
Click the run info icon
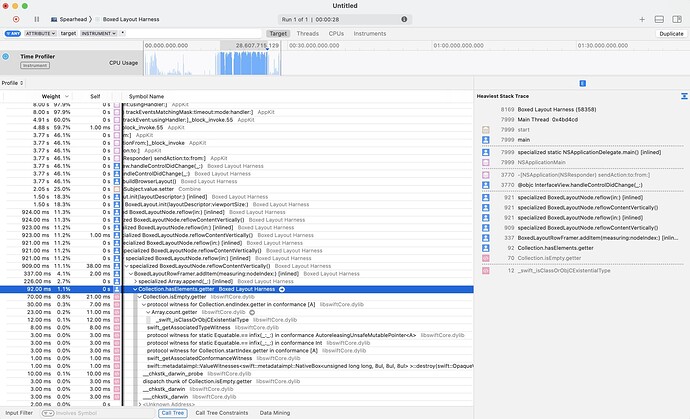click(x=404, y=19)
